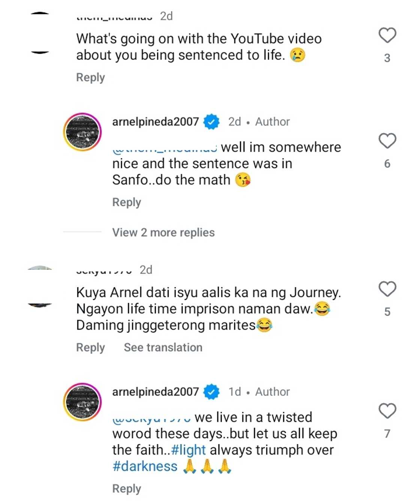This screenshot has width=420, height=504.
Task: Reply to the "Kuya Arnel" comment
Action: (90, 348)
